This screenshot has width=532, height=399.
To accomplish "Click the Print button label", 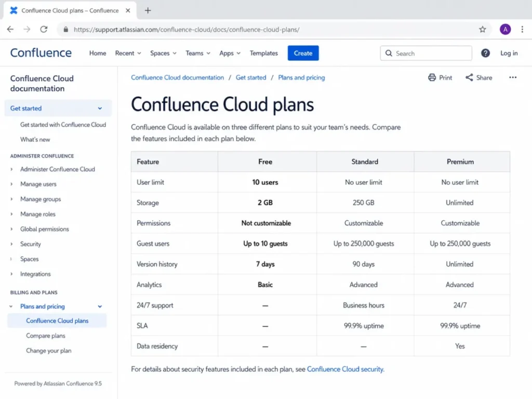I will point(445,78).
